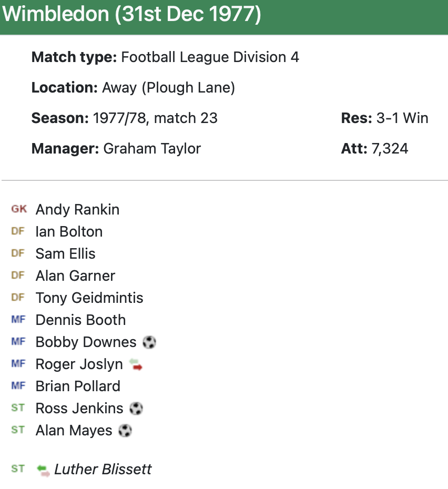Click the ST badge beside Ross Jenkins
The image size is (448, 489).
click(x=18, y=408)
